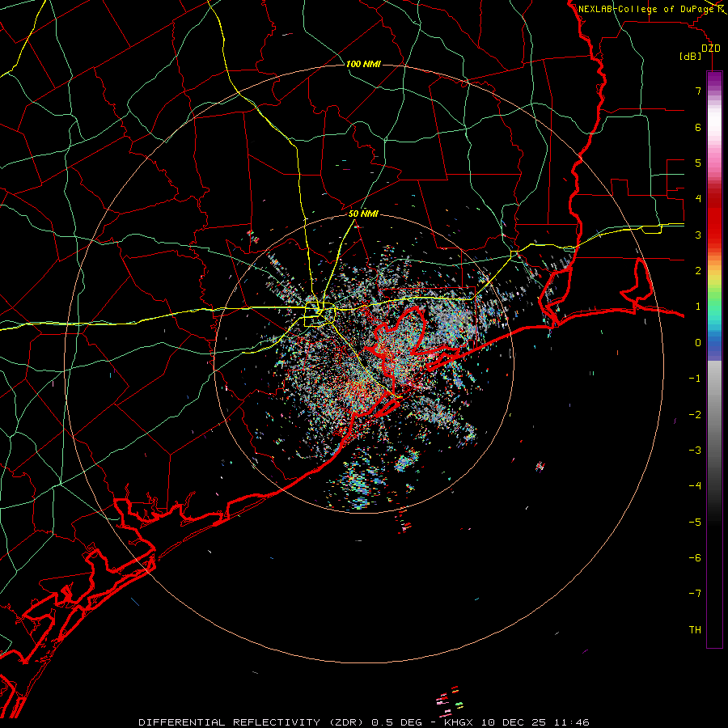
Task: Click the 3 dB value on color scale
Action: coord(698,235)
